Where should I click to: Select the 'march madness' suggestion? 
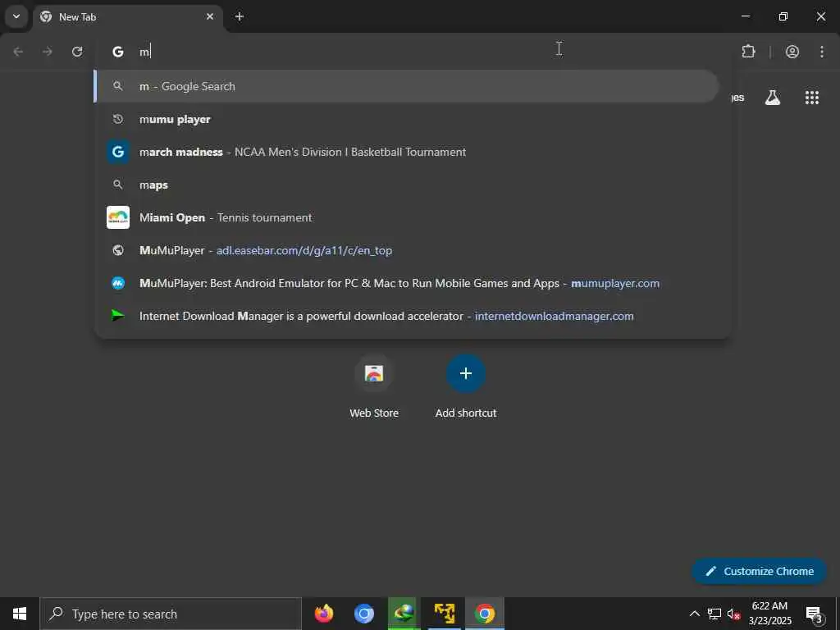click(406, 152)
